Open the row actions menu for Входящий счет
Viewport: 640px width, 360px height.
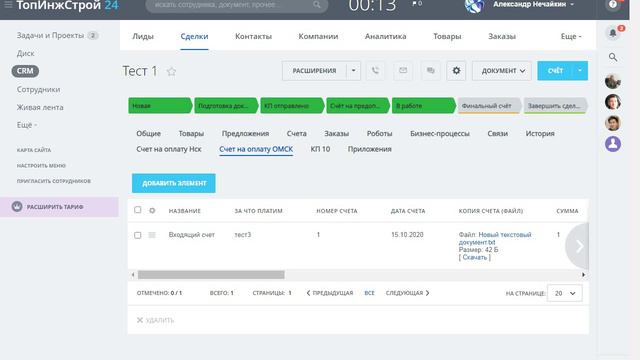[152, 235]
